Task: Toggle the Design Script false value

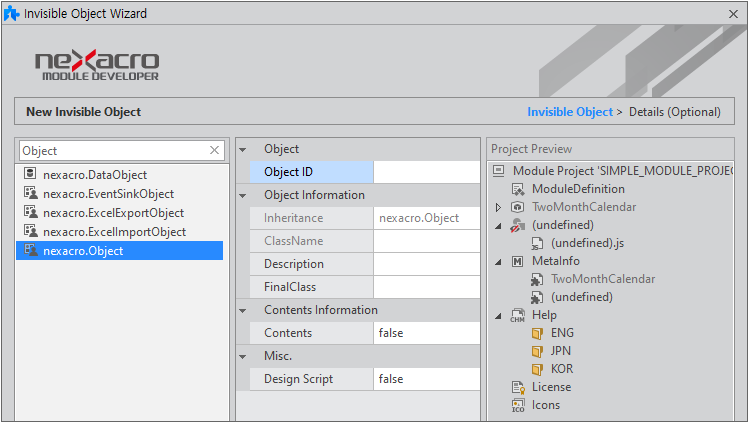Action: tap(425, 379)
